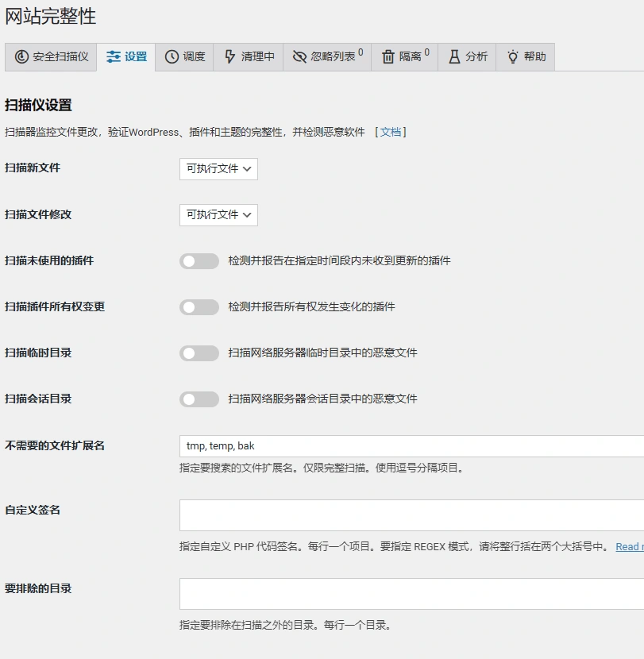Image resolution: width=644 pixels, height=659 pixels.
Task: Enable 扫描未使用的插件 toggle
Action: (x=199, y=261)
